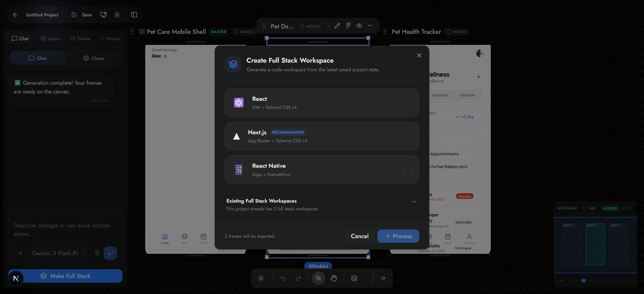Click the round N avatar badge

coord(16,279)
